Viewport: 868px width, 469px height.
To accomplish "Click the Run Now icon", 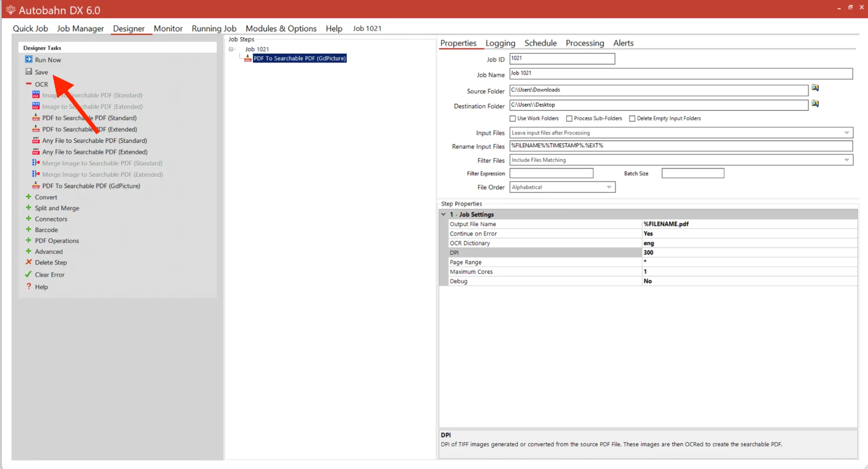I will tap(29, 59).
